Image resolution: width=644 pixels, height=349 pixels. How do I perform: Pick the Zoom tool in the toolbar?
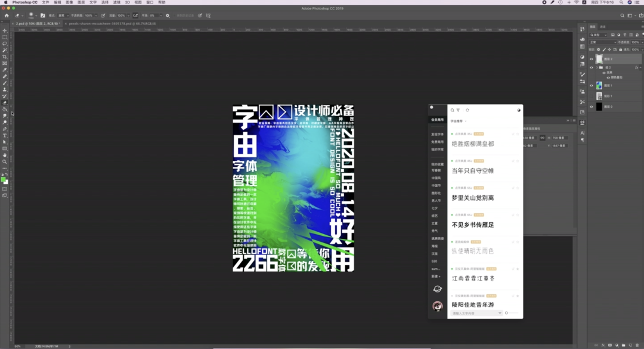[5, 161]
